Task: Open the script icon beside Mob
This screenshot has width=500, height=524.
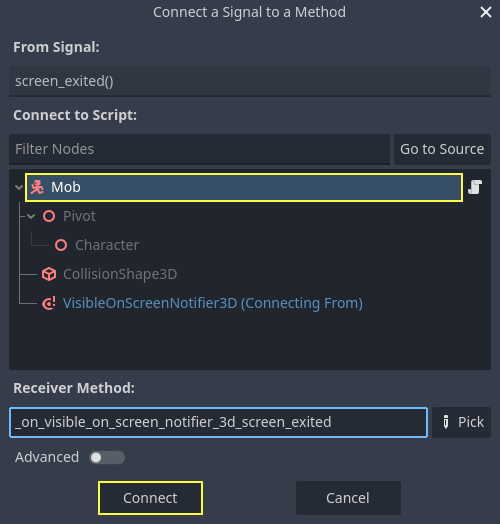Action: click(475, 187)
